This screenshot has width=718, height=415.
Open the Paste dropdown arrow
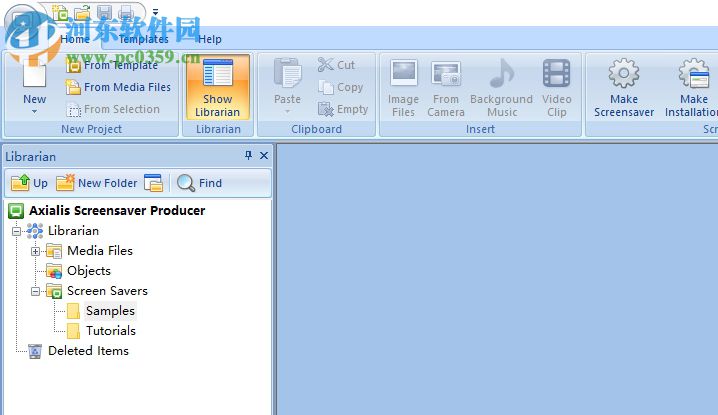(287, 111)
